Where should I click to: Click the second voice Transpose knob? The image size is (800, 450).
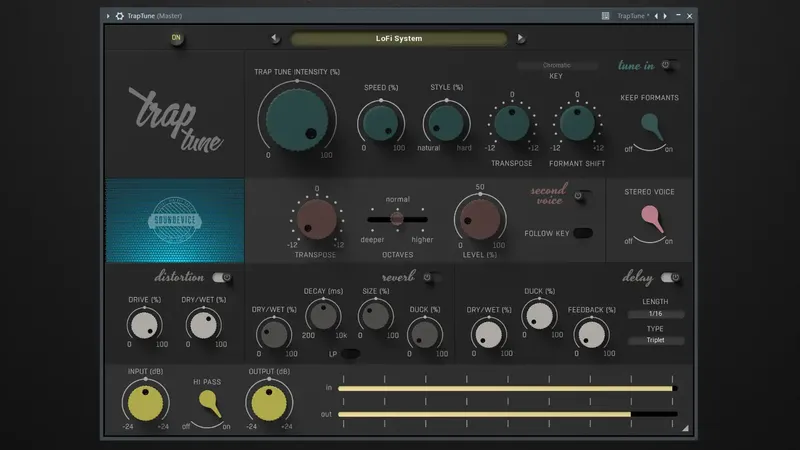tap(316, 219)
